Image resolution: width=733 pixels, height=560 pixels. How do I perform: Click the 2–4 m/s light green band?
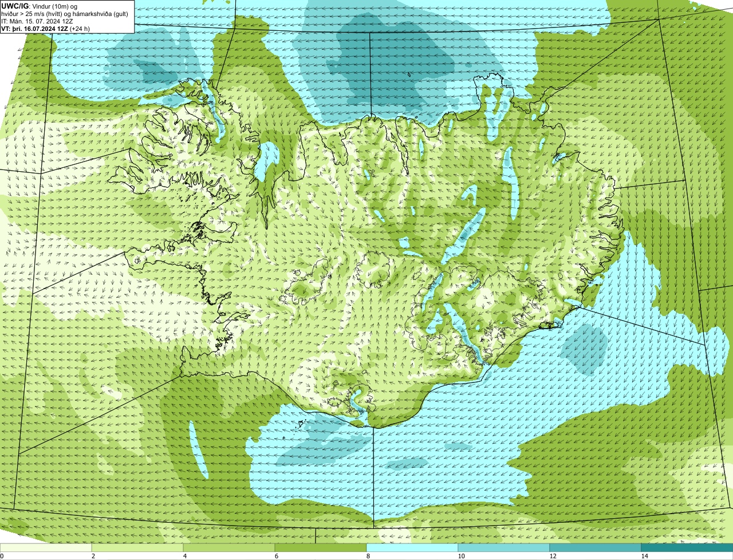pyautogui.click(x=137, y=547)
